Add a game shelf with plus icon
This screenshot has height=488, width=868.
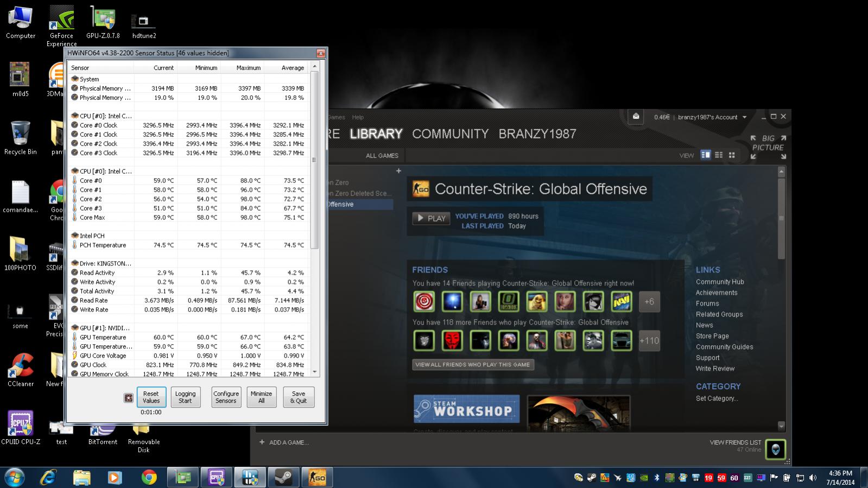[x=398, y=171]
